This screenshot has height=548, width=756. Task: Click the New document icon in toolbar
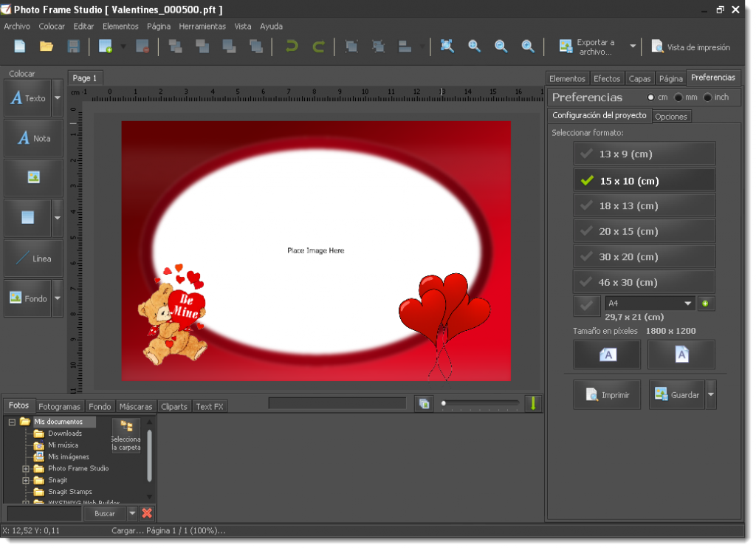pos(20,47)
